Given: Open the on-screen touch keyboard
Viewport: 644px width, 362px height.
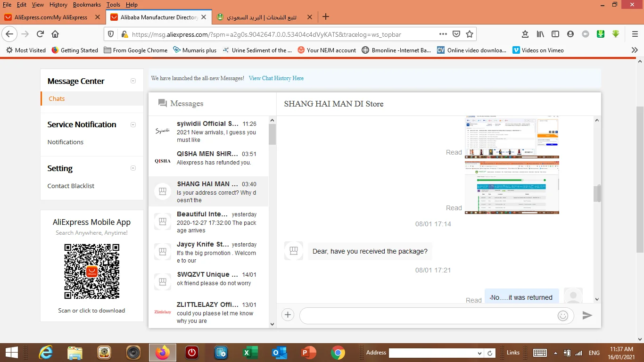Looking at the screenshot, I should pyautogui.click(x=540, y=353).
